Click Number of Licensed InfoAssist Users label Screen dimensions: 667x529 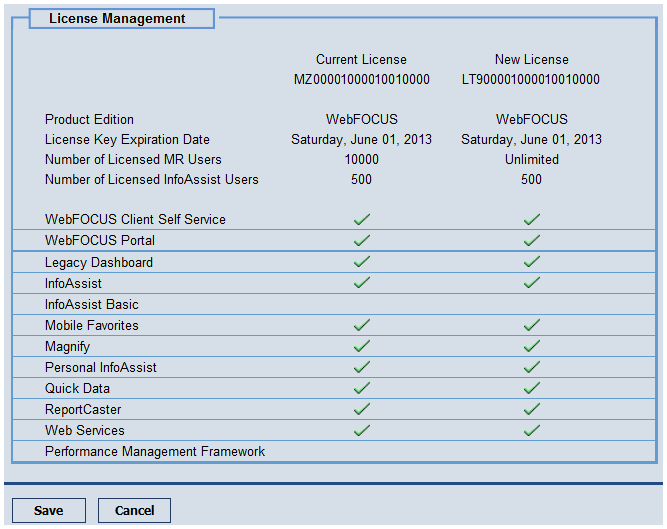tap(151, 179)
